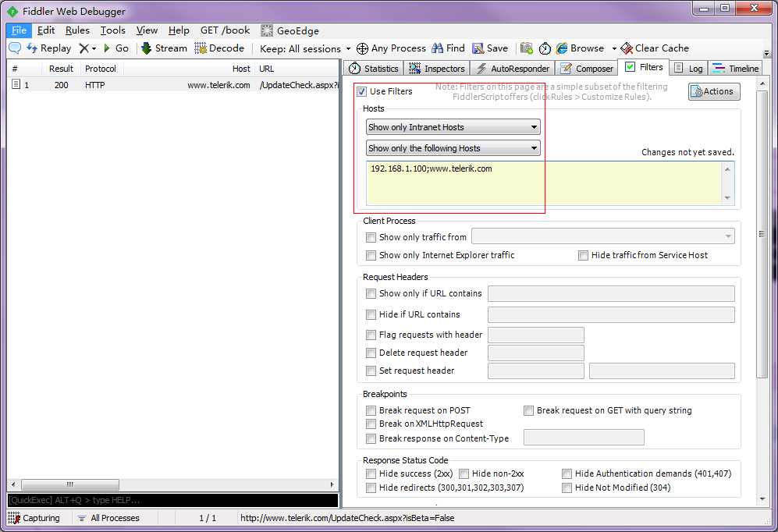
Task: Toggle the Decode toolbar option
Action: point(219,48)
